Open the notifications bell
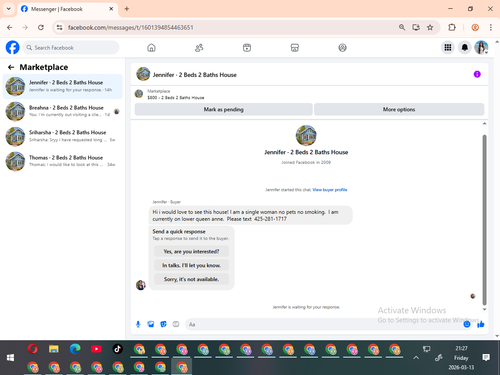The width and height of the screenshot is (500, 375). coord(465,48)
